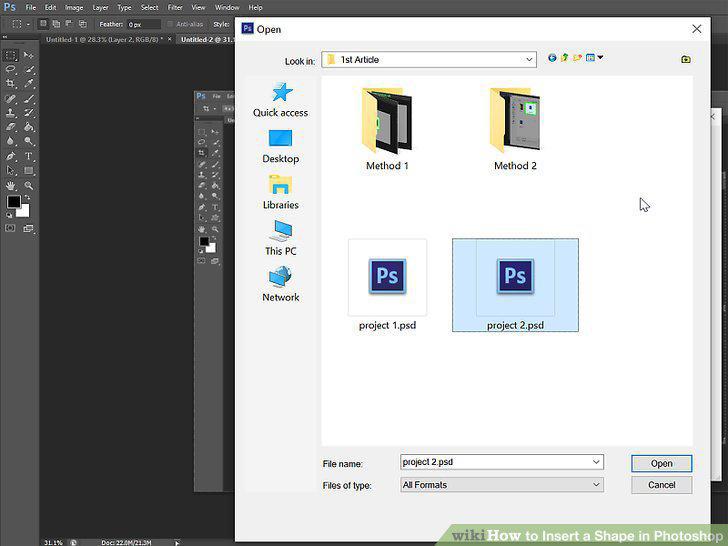Select the Rectangle shape tool
Image resolution: width=728 pixels, height=546 pixels.
coord(29,170)
